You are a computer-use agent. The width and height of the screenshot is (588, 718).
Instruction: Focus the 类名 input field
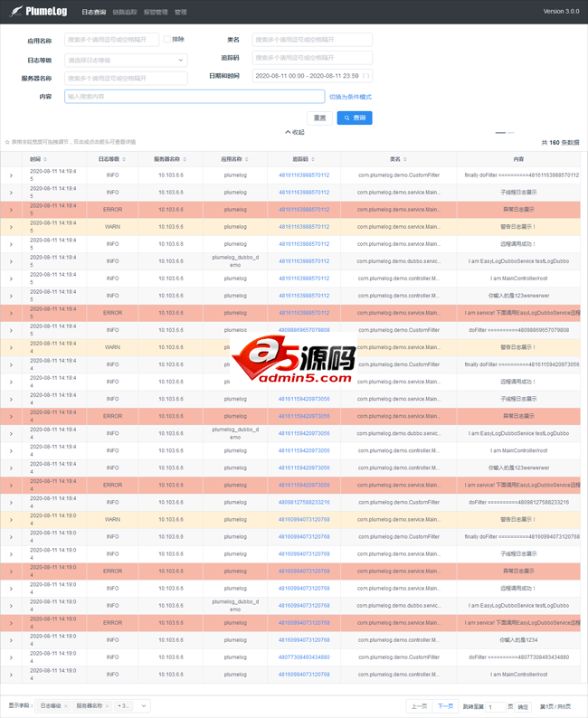click(x=312, y=40)
